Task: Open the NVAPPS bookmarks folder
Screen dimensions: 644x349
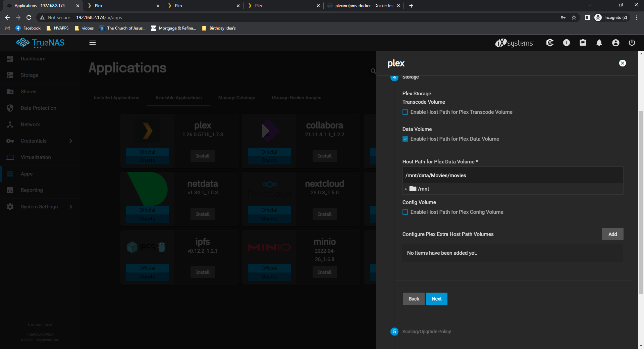Action: (x=57, y=28)
